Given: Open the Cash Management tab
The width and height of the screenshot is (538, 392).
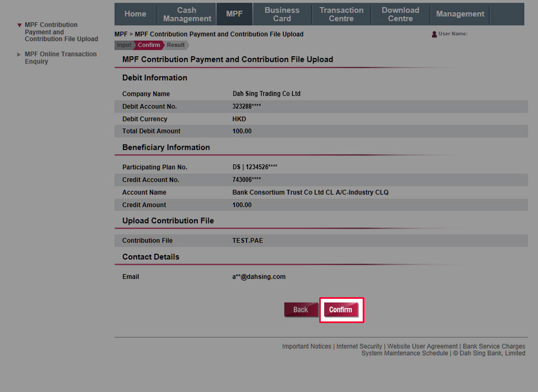Looking at the screenshot, I should tap(187, 14).
